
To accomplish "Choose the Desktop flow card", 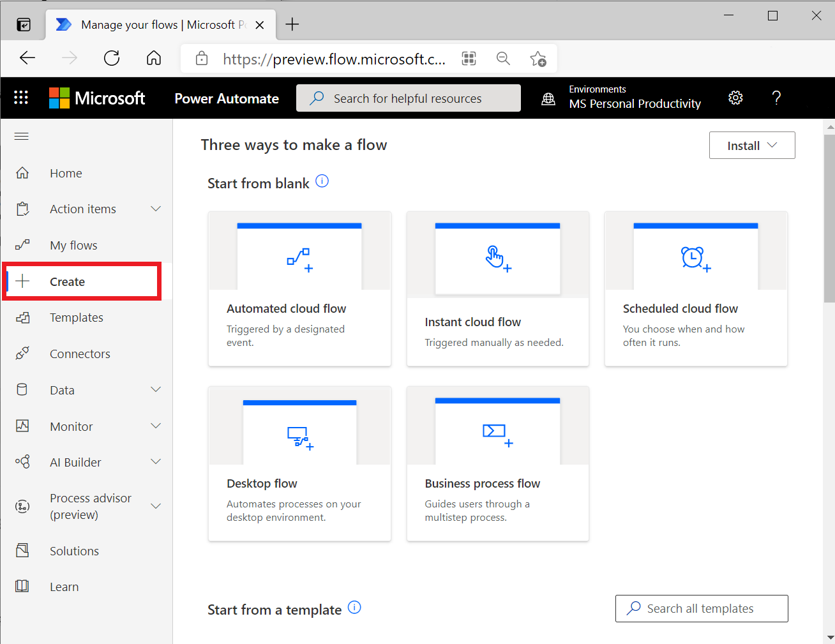I will coord(299,463).
